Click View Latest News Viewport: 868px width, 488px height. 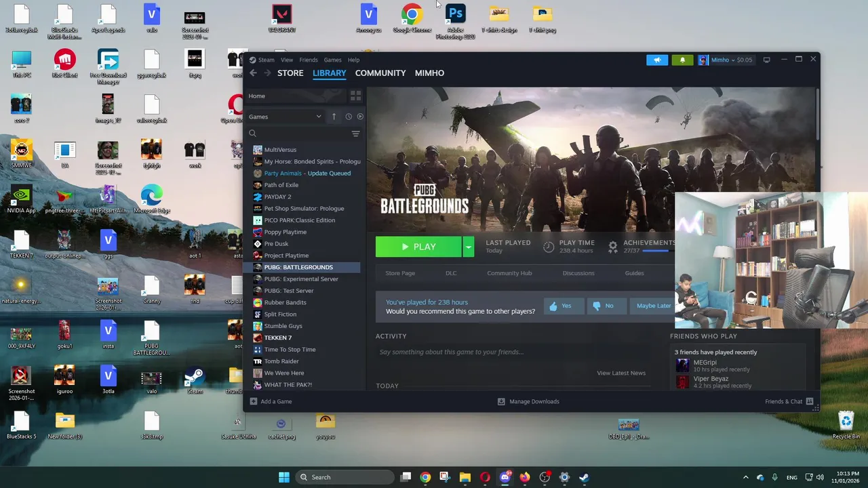(x=621, y=373)
